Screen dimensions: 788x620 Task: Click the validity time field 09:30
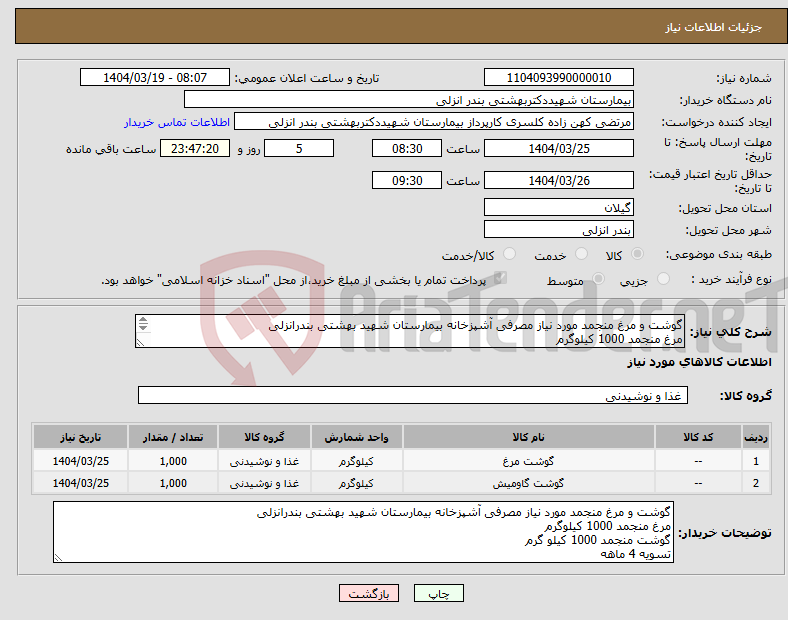(407, 180)
